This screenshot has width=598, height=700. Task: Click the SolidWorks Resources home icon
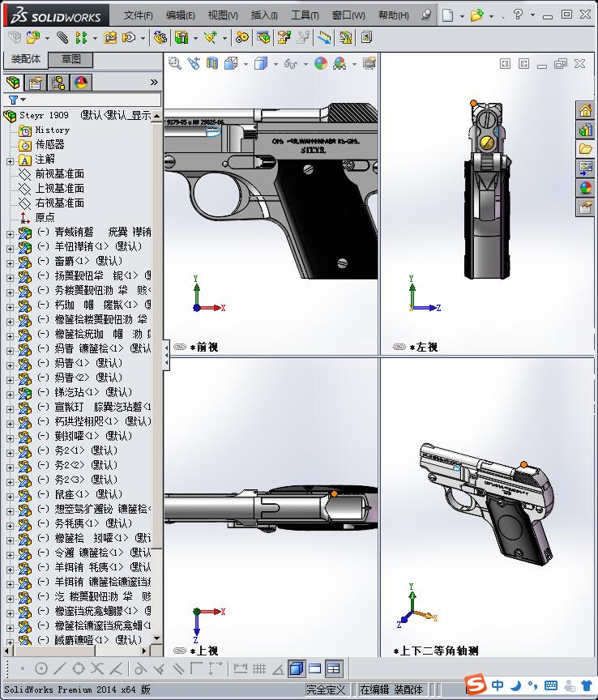pos(586,110)
